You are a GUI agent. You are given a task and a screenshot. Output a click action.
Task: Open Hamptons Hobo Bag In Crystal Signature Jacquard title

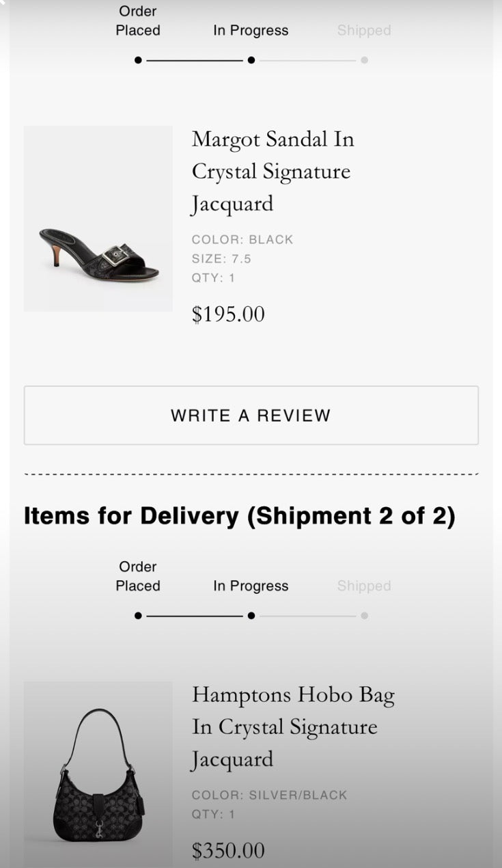click(x=293, y=727)
